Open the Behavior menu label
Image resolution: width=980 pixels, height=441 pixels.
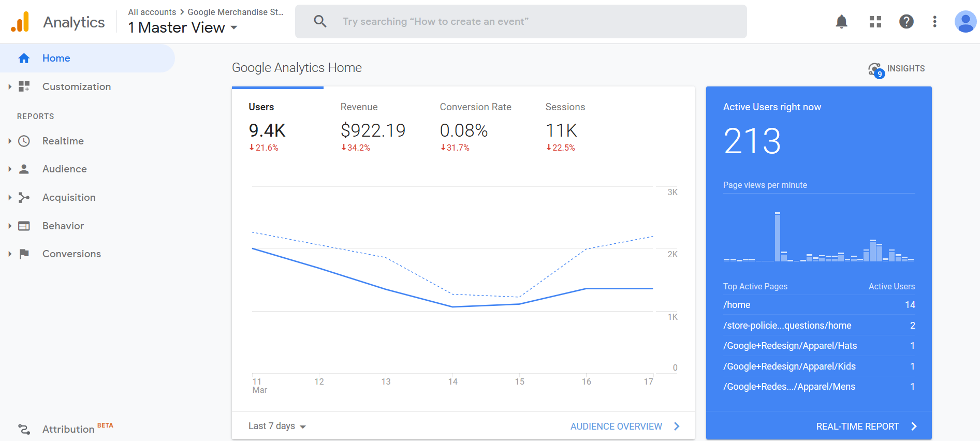63,226
